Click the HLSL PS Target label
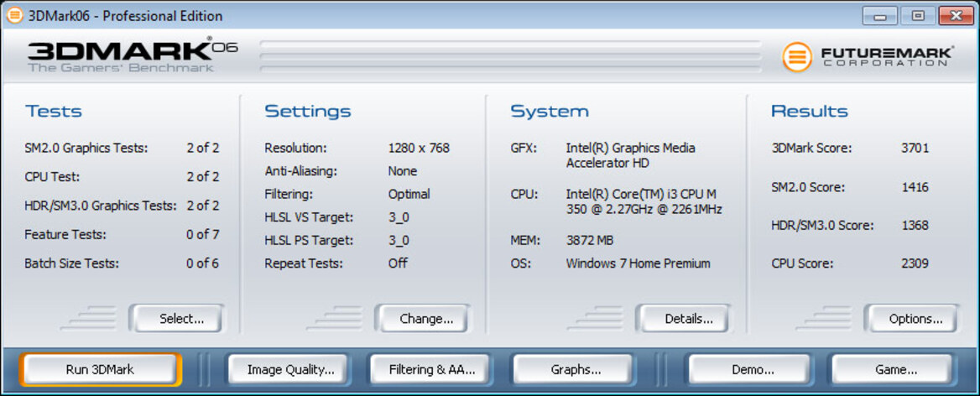The image size is (980, 396). 309,241
